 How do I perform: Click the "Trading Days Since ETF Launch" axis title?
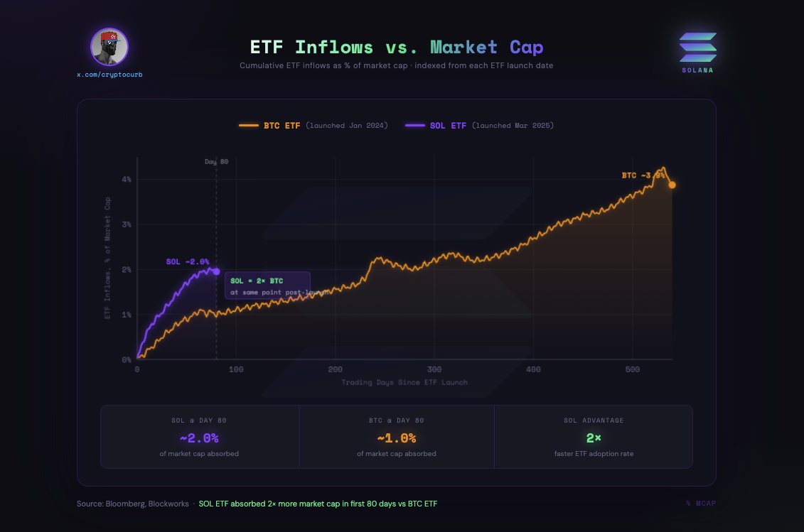(404, 382)
